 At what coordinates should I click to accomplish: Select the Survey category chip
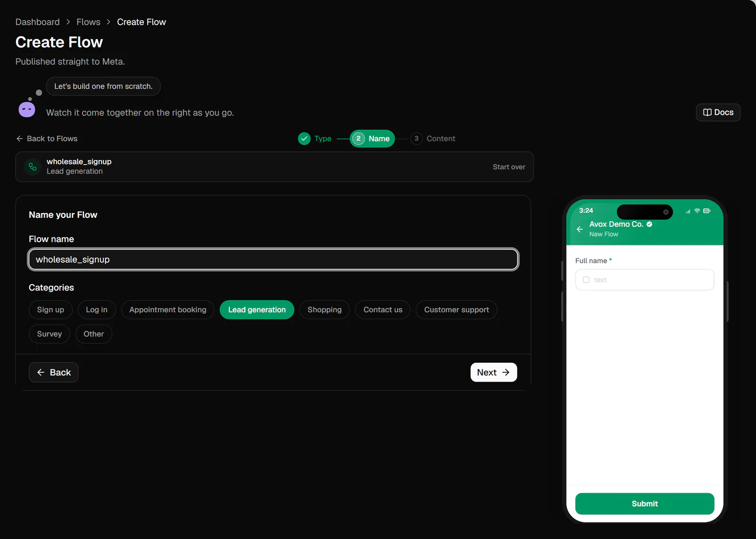tap(50, 334)
